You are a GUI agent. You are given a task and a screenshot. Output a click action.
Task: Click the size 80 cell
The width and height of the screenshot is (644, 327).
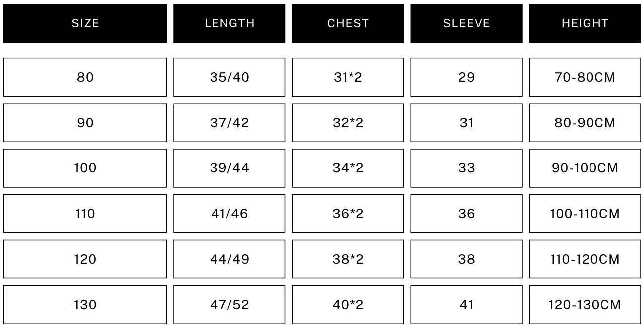[85, 77]
